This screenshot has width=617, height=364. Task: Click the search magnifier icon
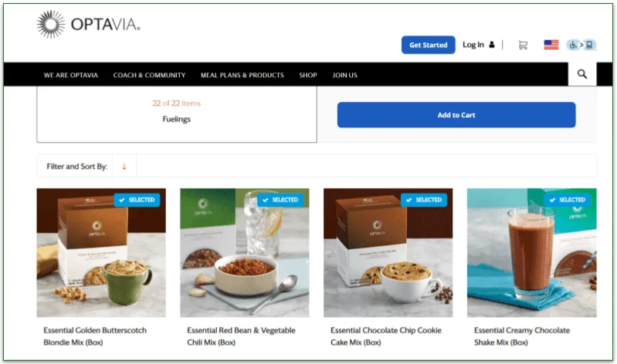click(x=582, y=74)
